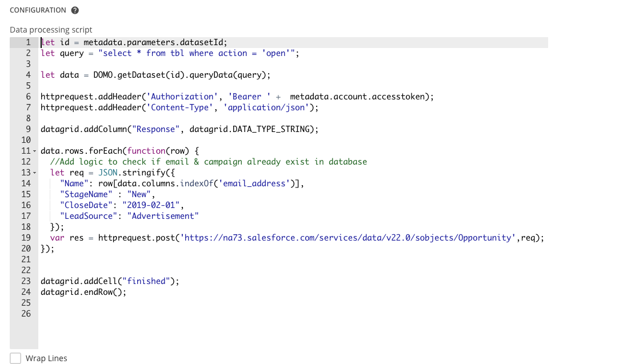This screenshot has width=631, height=364.
Task: Click the Salesforce URL string on line 19
Action: (348, 238)
